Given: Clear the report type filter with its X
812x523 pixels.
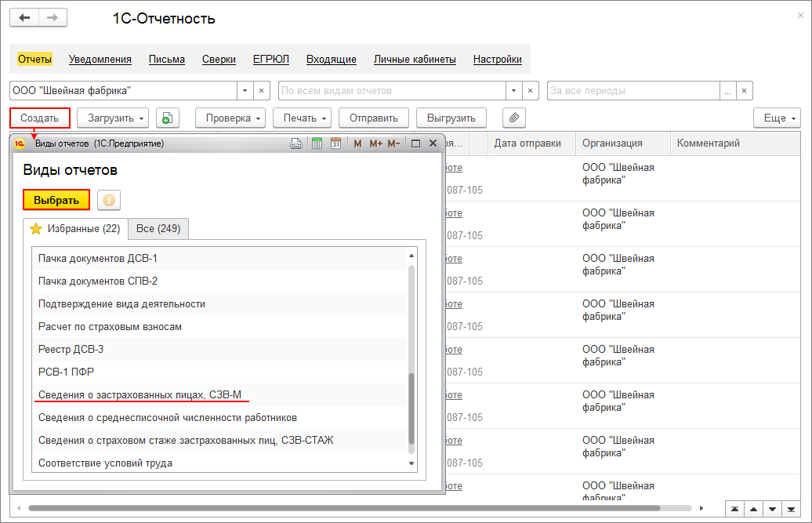Looking at the screenshot, I should [x=531, y=91].
